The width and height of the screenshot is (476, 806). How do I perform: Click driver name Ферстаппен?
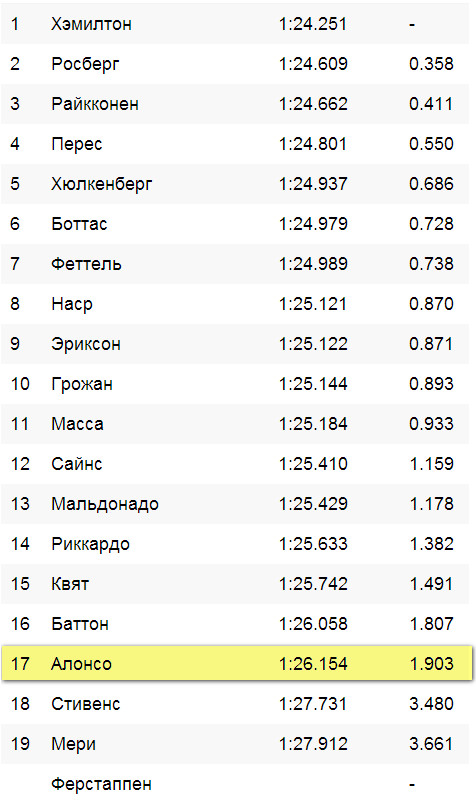click(x=101, y=784)
